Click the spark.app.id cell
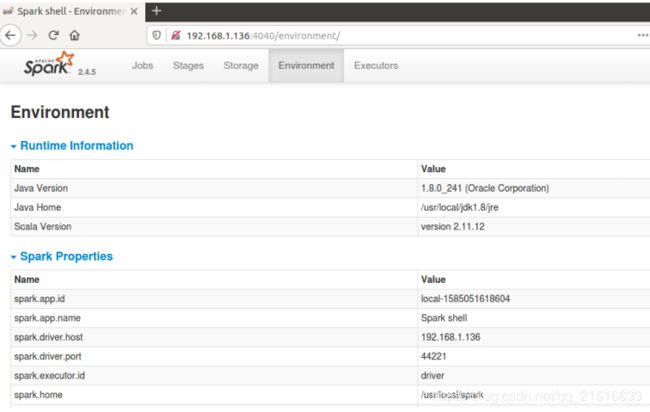This screenshot has height=412, width=650. (x=214, y=299)
